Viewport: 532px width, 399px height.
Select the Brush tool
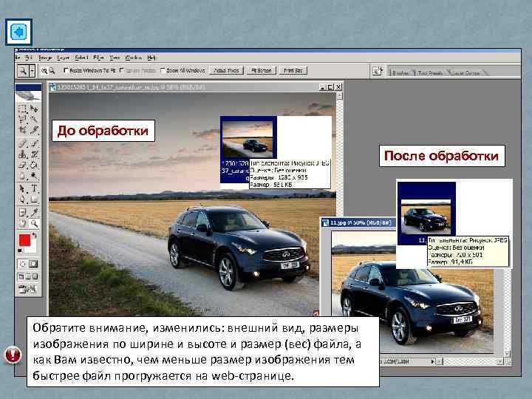pos(34,143)
